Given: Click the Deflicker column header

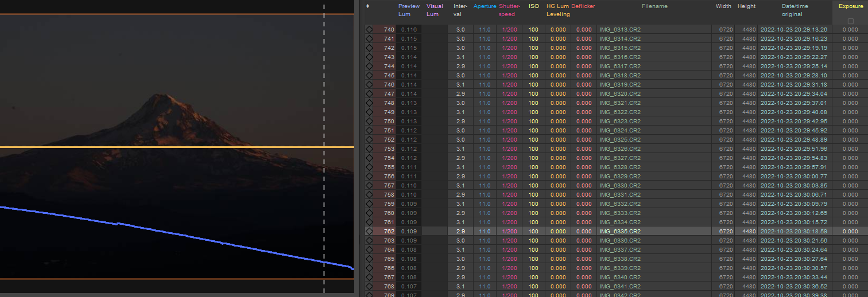Looking at the screenshot, I should pos(583,6).
